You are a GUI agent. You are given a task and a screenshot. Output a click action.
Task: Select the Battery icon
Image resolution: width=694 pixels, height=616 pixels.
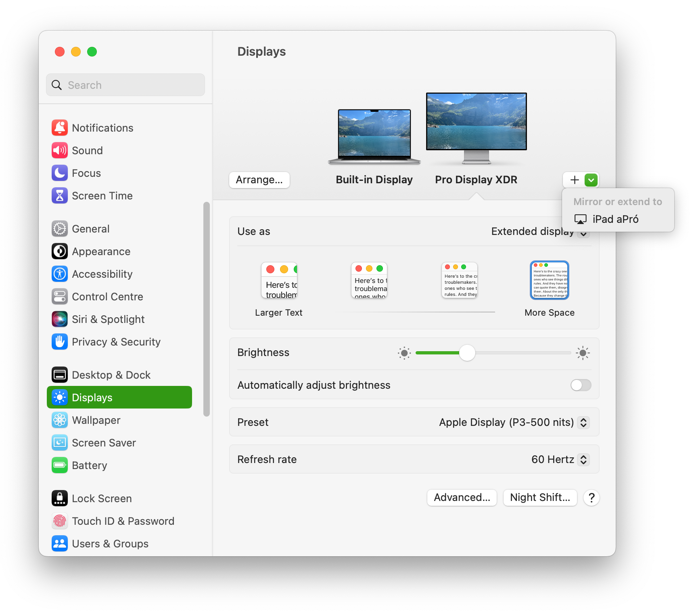point(60,465)
